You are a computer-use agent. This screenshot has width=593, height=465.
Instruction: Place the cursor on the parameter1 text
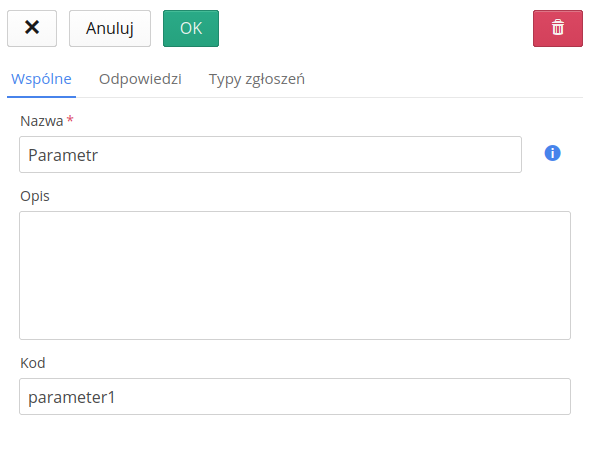(71, 398)
